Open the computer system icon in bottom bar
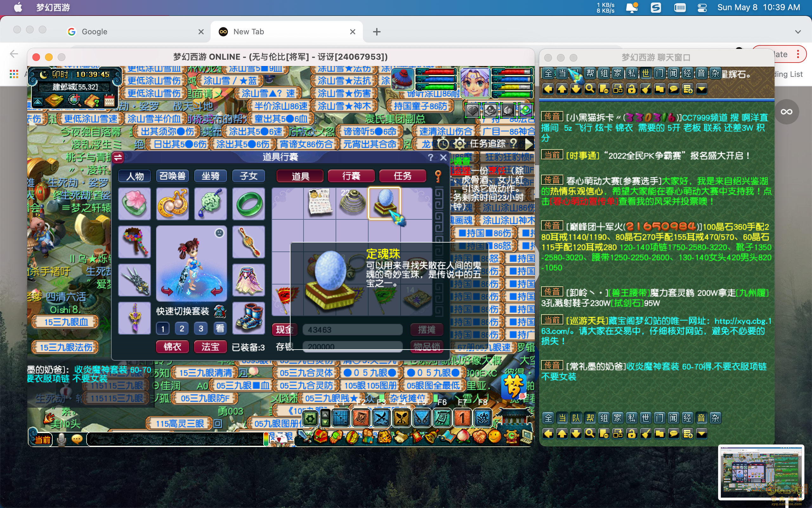 tap(527, 436)
